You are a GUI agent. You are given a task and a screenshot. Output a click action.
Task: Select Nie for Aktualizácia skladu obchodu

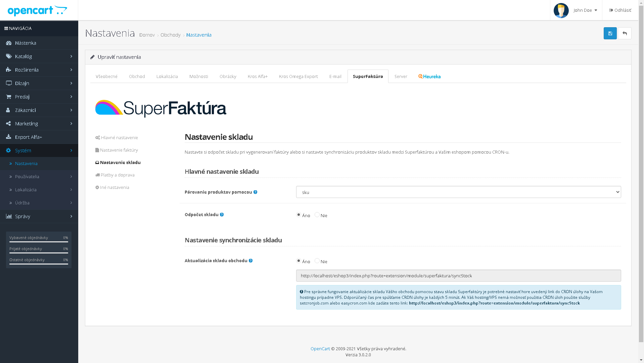[317, 261]
